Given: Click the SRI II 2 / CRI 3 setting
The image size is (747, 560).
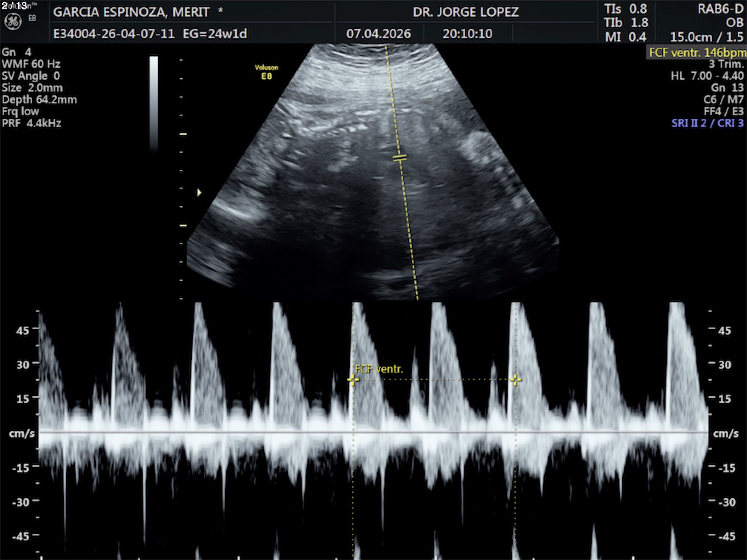Looking at the screenshot, I should 707,123.
